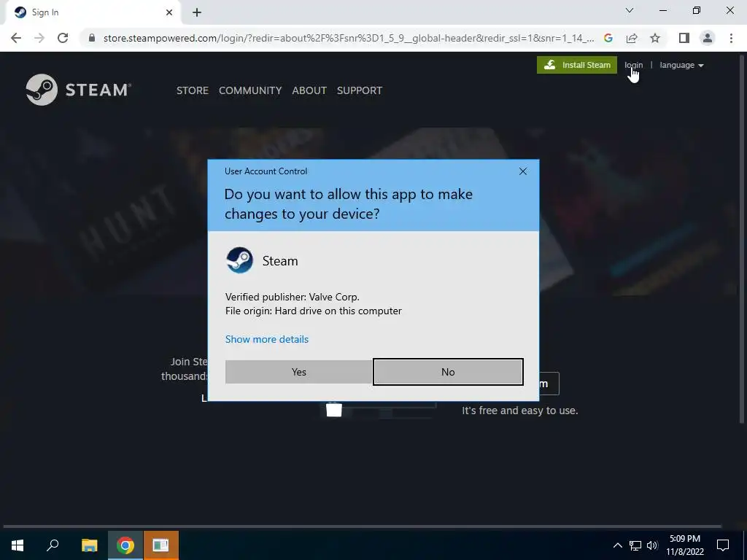Open Show more details link
747x560 pixels.
[x=267, y=339]
